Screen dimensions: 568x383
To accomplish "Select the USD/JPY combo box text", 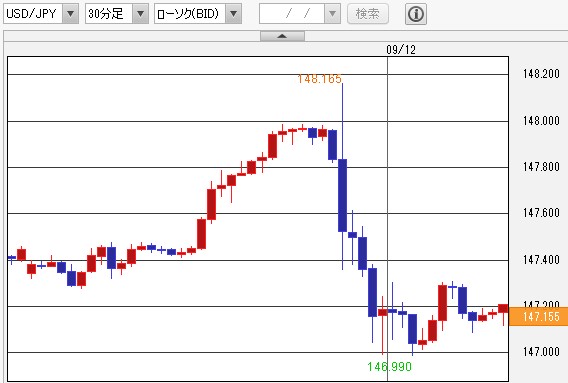I will point(32,14).
